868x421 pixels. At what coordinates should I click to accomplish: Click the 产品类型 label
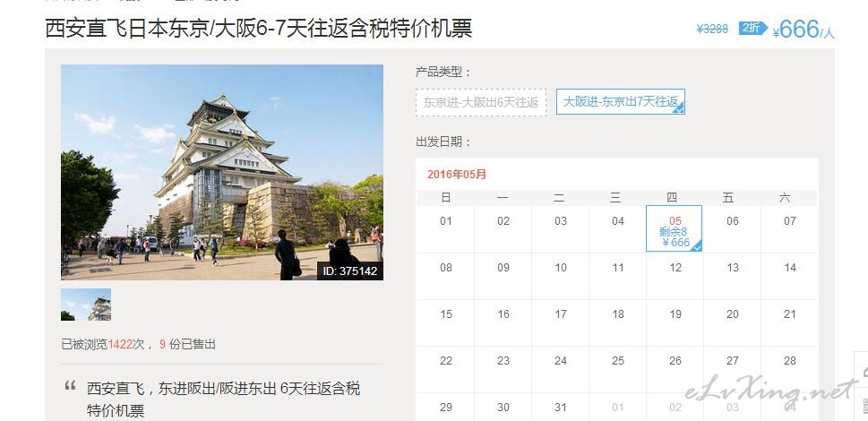(x=443, y=72)
